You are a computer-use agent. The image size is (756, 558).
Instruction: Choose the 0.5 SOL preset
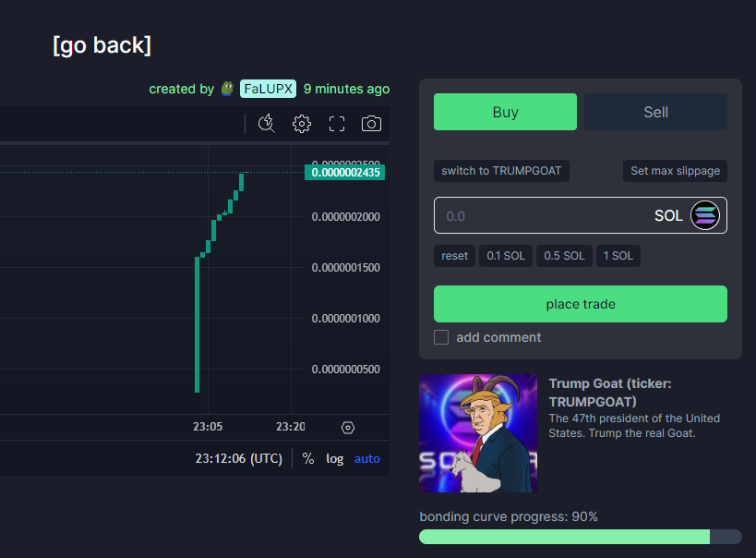tap(564, 256)
